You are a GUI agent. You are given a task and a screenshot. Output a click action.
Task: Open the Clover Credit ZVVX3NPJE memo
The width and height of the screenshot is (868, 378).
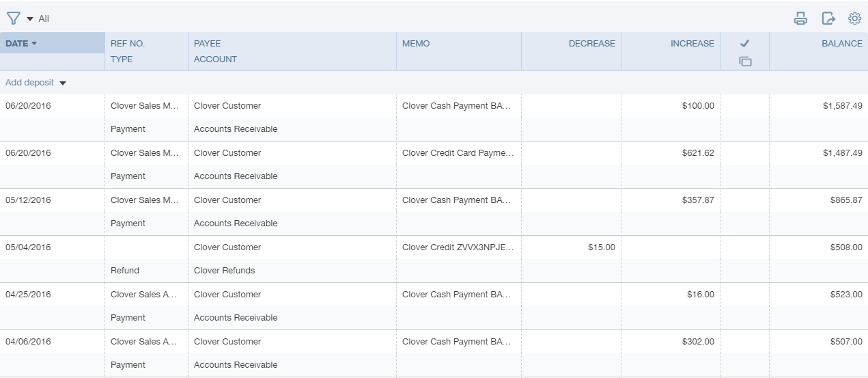click(x=458, y=247)
